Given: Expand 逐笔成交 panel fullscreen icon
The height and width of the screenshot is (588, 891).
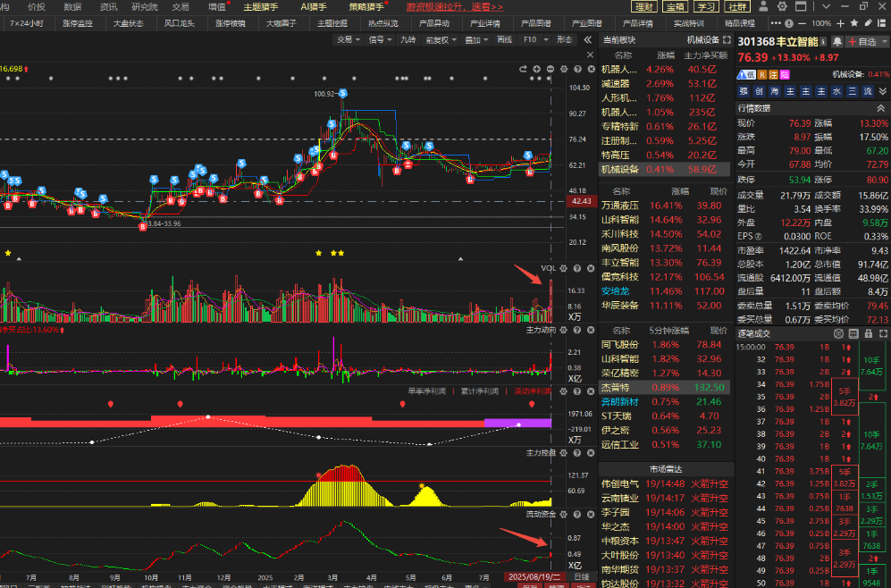Looking at the screenshot, I should [883, 333].
